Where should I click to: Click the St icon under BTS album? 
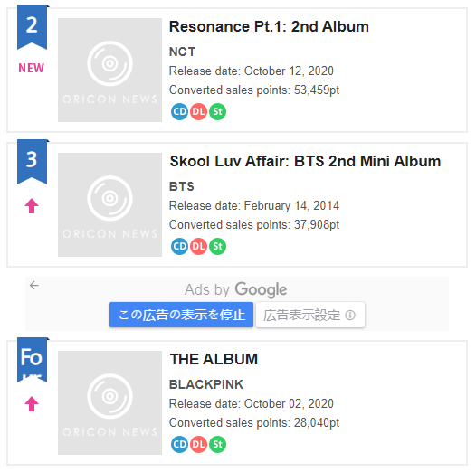218,246
